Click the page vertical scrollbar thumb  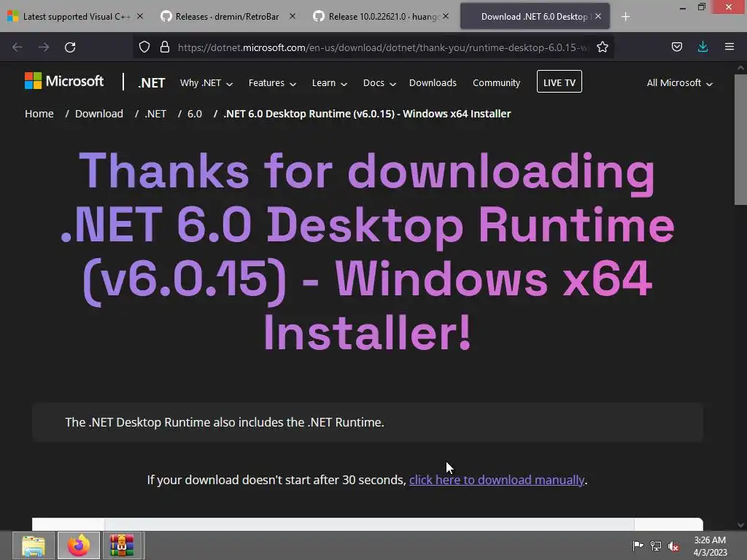point(740,139)
